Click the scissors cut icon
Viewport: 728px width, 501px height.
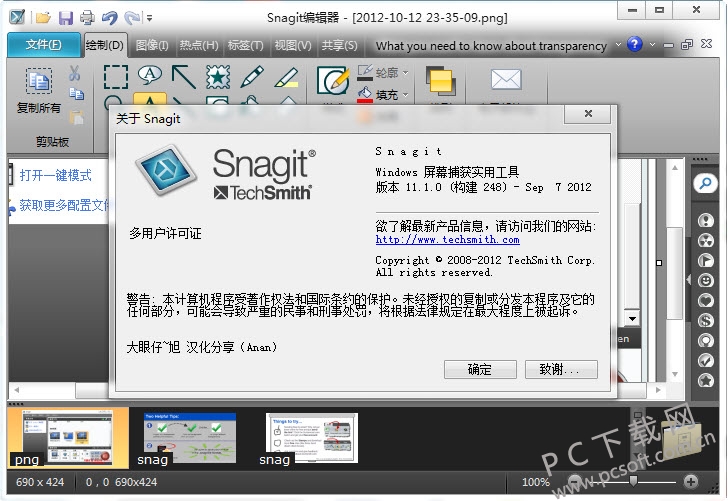coord(75,73)
